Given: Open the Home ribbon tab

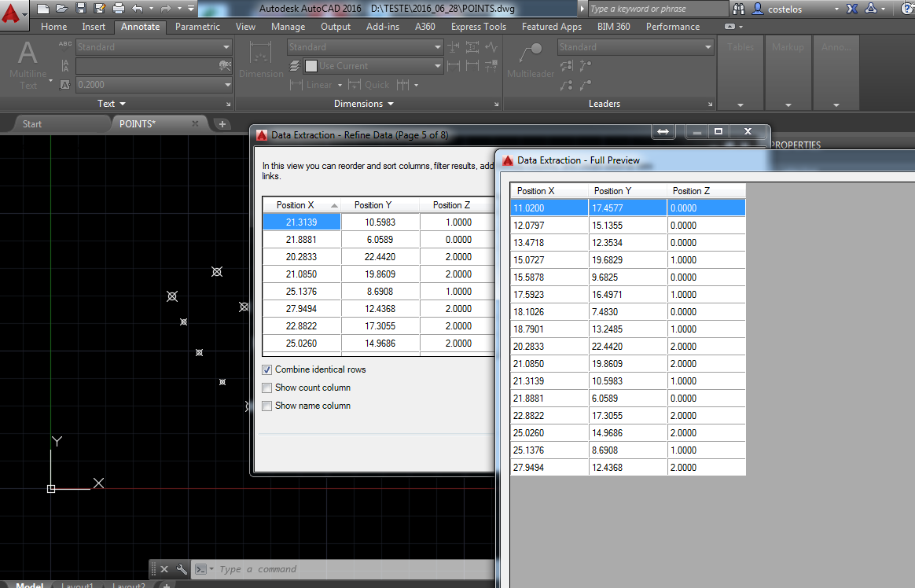Looking at the screenshot, I should pos(53,26).
